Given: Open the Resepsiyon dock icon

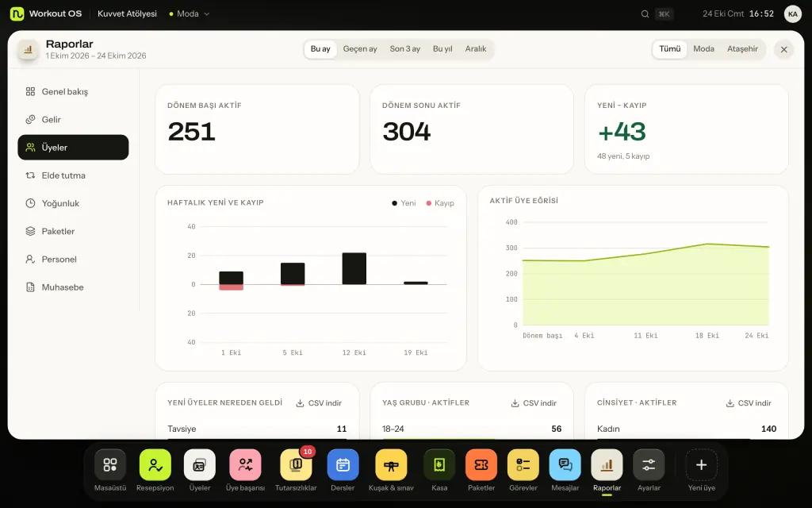Looking at the screenshot, I should coord(155,464).
